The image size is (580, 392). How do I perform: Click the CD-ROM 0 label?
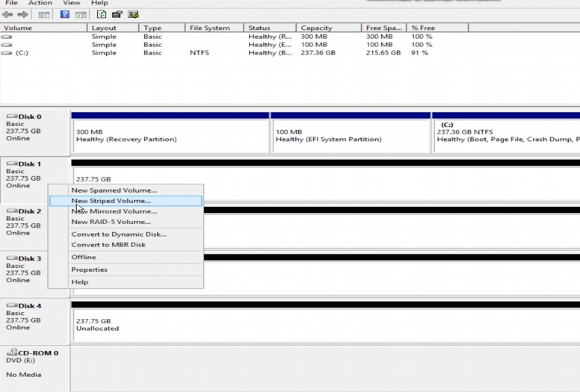[x=38, y=353]
